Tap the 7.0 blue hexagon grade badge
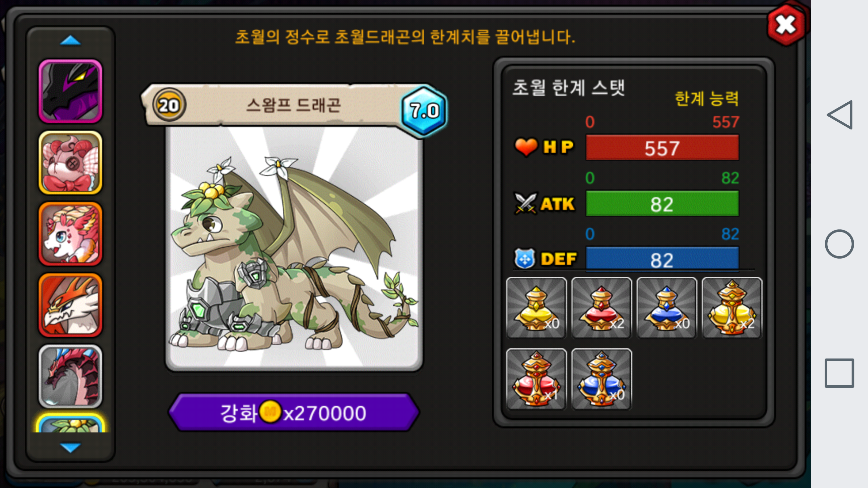Screen dimensions: 868x488 424,111
